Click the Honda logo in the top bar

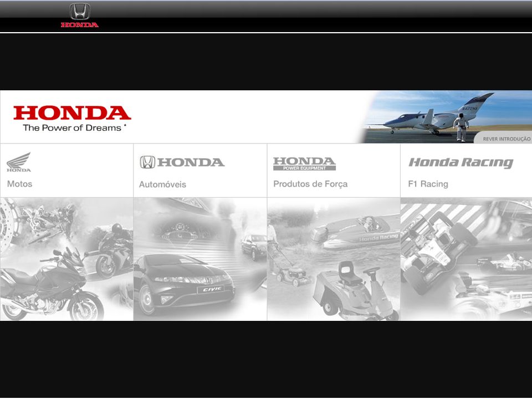tap(80, 16)
